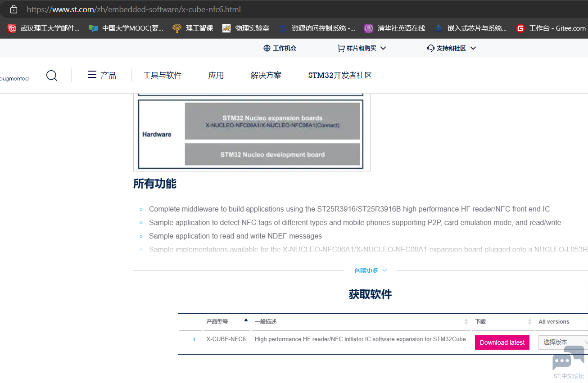Open the 武汉理工大学邮件 bookmark

click(44, 28)
